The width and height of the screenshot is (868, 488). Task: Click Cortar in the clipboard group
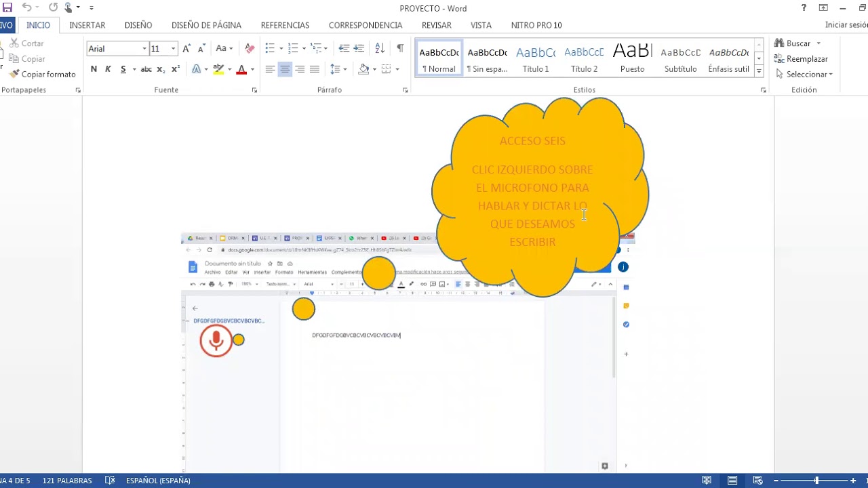(x=26, y=43)
